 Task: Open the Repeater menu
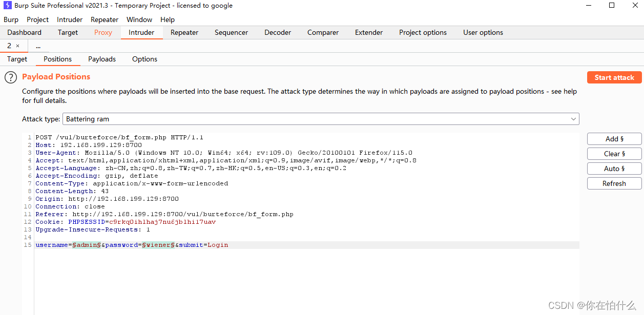pos(105,19)
